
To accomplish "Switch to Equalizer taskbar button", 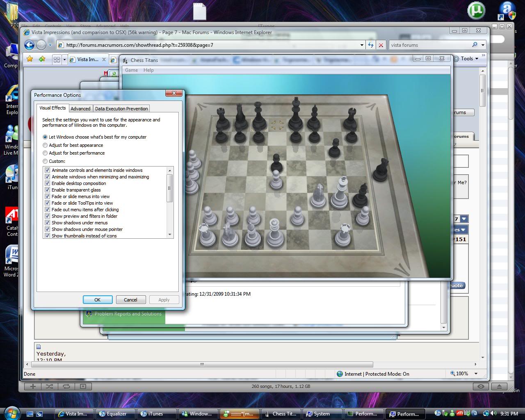I will coord(115,414).
